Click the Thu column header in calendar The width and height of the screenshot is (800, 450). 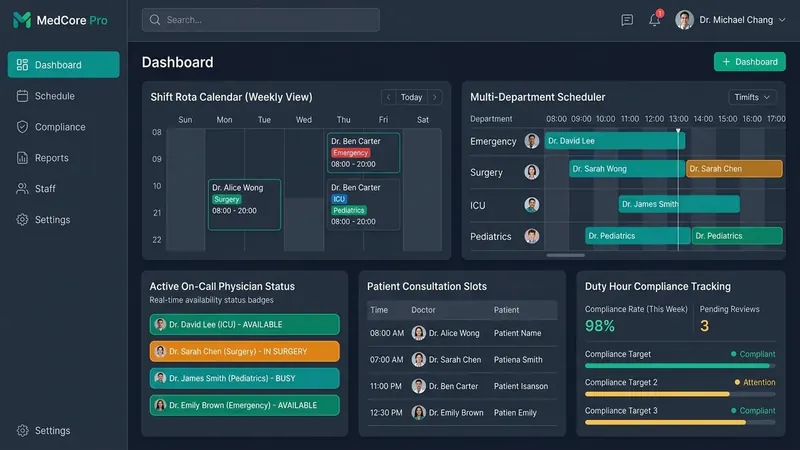(343, 120)
